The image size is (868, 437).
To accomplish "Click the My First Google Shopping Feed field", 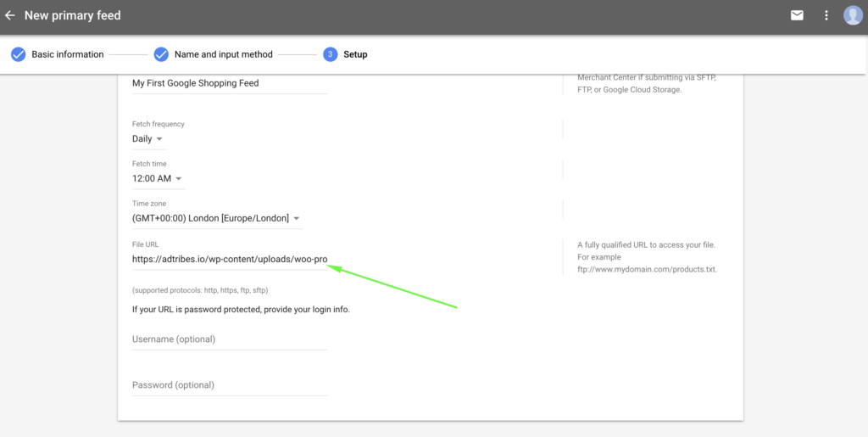I will coord(229,83).
